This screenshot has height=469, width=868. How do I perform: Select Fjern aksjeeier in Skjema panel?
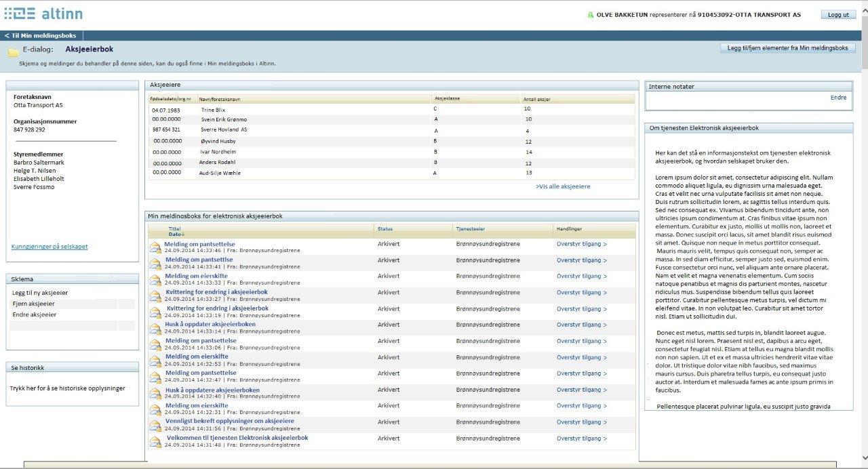[x=33, y=304]
